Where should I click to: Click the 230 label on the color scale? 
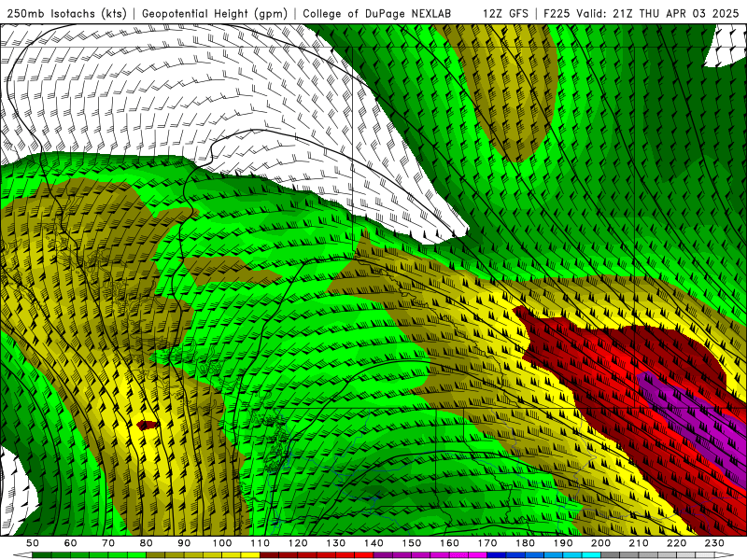click(715, 543)
